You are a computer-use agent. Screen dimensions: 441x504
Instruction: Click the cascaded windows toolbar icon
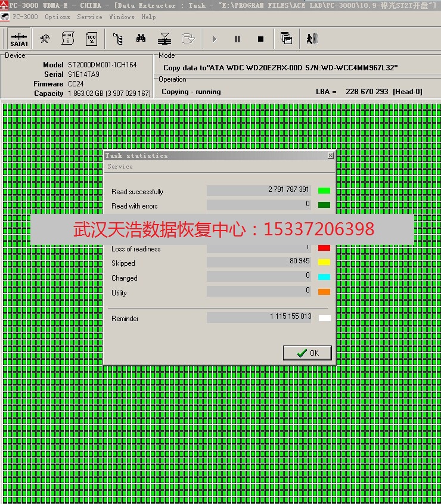click(286, 39)
